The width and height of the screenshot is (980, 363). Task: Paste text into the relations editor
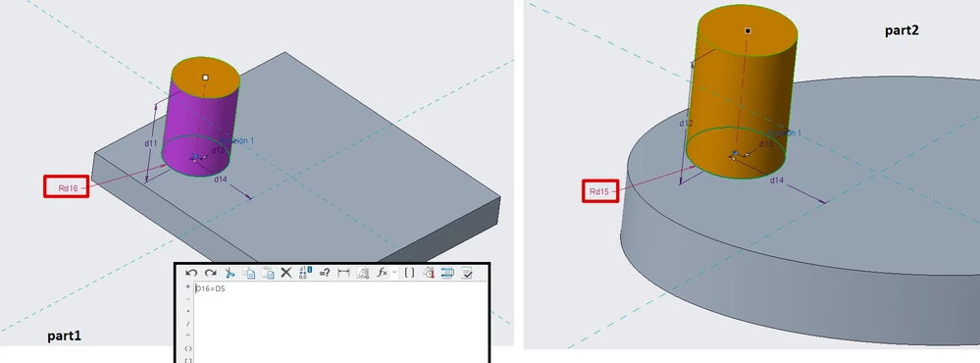click(x=268, y=273)
